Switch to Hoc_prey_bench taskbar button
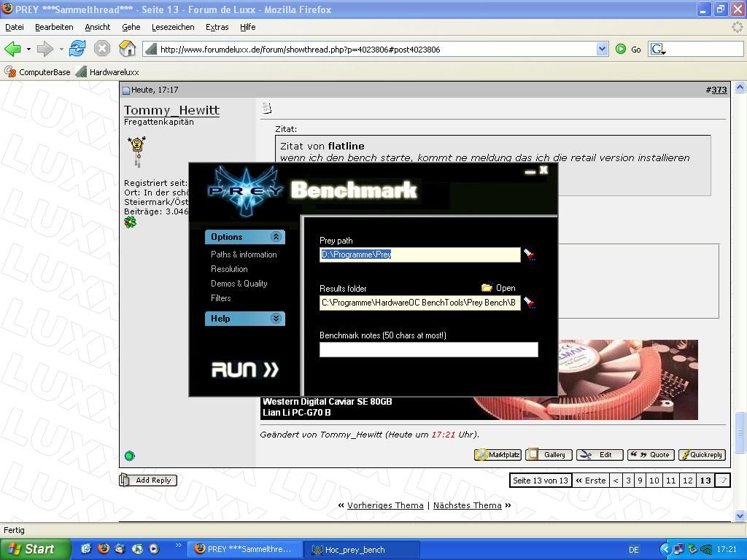747x560 pixels. pos(361,550)
